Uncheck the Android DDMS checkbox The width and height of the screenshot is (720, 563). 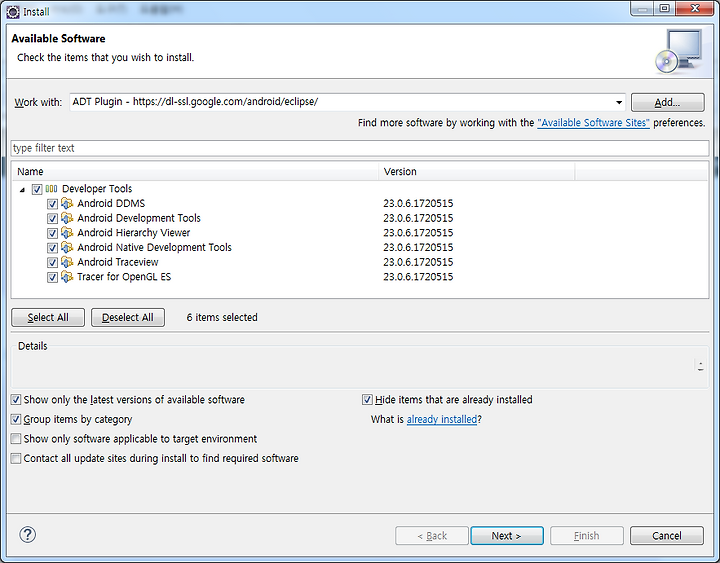point(52,204)
